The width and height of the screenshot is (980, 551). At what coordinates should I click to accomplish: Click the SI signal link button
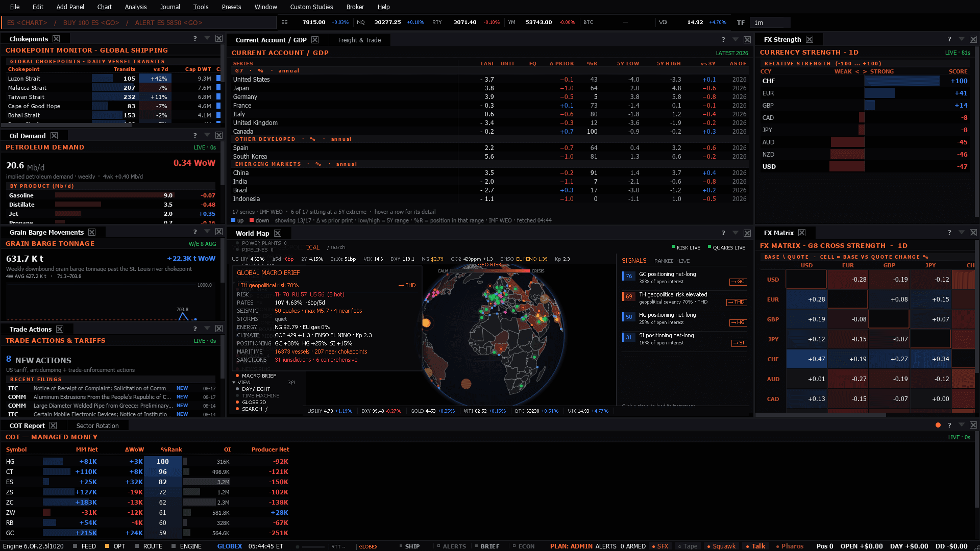[739, 343]
